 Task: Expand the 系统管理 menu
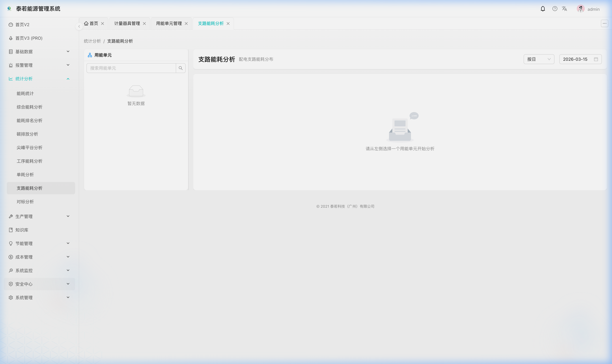click(39, 298)
